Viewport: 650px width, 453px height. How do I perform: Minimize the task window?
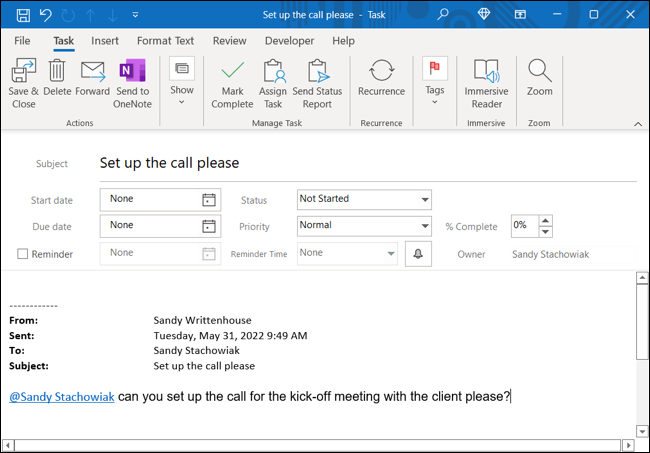click(x=557, y=15)
